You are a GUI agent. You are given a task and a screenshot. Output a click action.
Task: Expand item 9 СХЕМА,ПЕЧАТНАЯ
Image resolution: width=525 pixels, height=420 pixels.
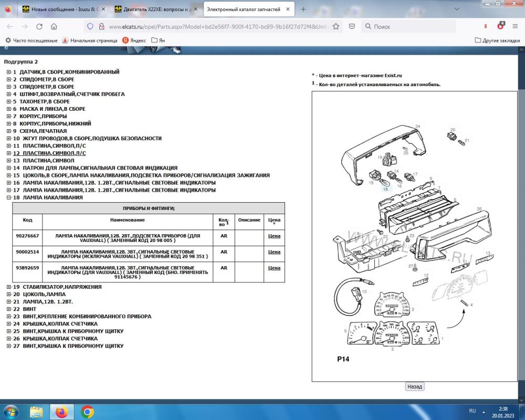click(x=9, y=131)
